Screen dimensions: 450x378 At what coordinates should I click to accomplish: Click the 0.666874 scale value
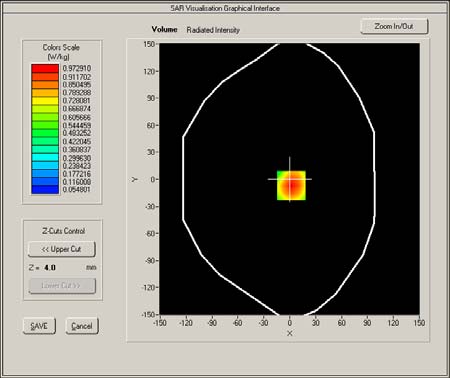coord(77,109)
